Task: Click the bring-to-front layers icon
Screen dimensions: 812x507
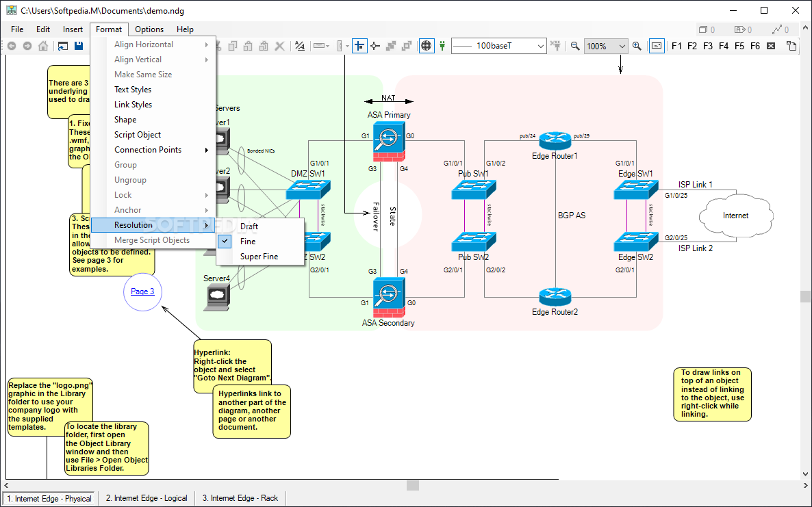Action: pyautogui.click(x=391, y=46)
